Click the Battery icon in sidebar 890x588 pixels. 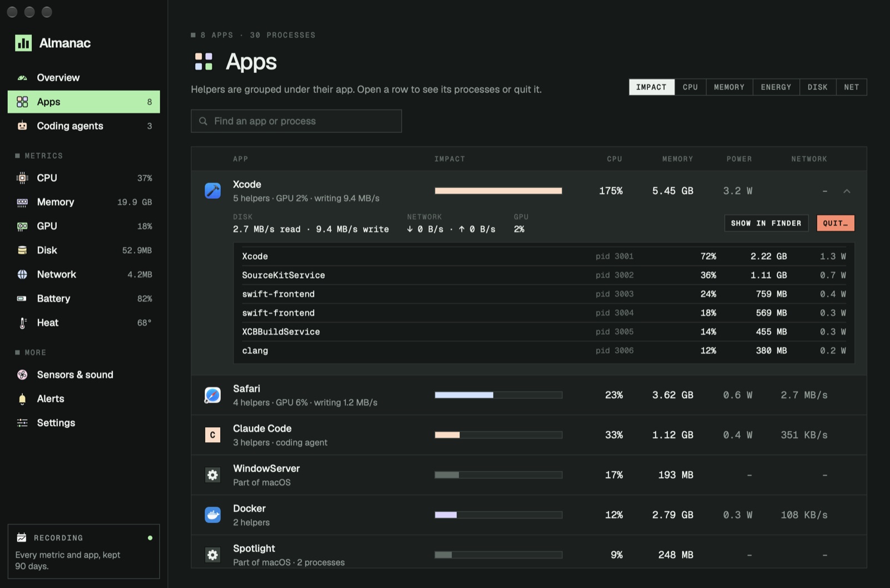(22, 299)
